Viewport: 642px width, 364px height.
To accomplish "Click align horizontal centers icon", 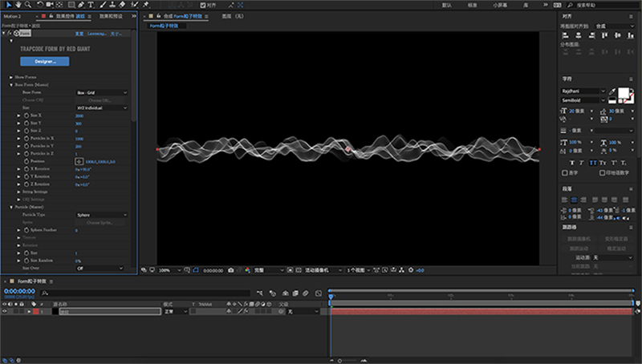I will (x=579, y=35).
